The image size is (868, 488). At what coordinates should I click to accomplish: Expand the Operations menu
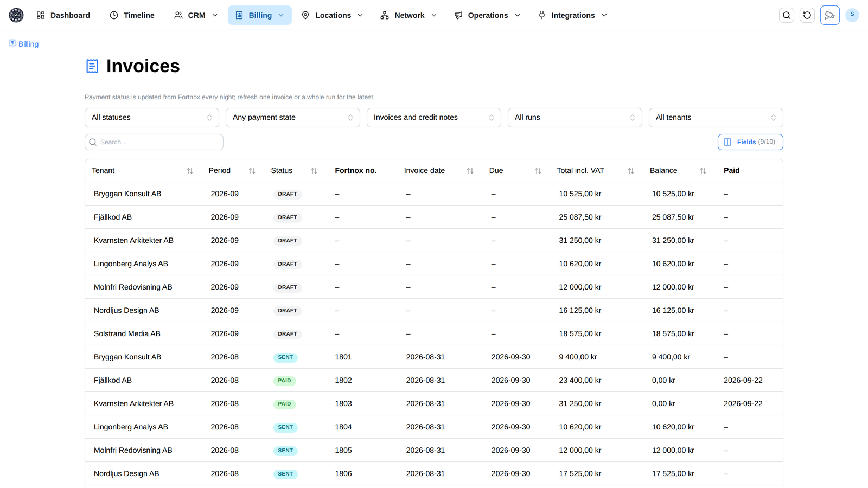click(x=487, y=15)
